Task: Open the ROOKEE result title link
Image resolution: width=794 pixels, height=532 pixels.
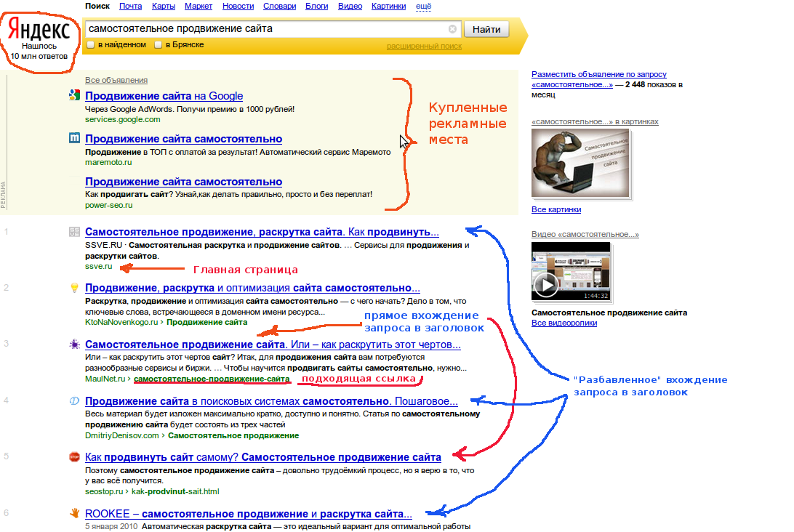Action: click(x=249, y=514)
